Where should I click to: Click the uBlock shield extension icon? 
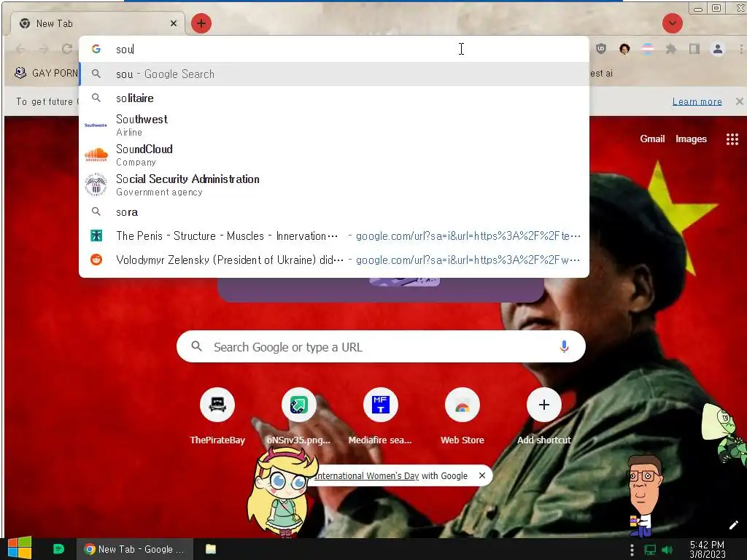601,49
